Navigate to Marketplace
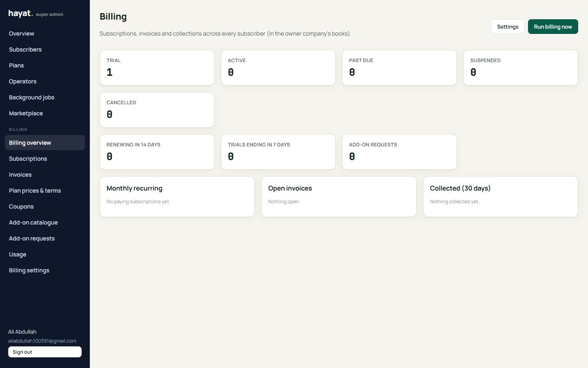This screenshot has height=368, width=588. click(45, 113)
